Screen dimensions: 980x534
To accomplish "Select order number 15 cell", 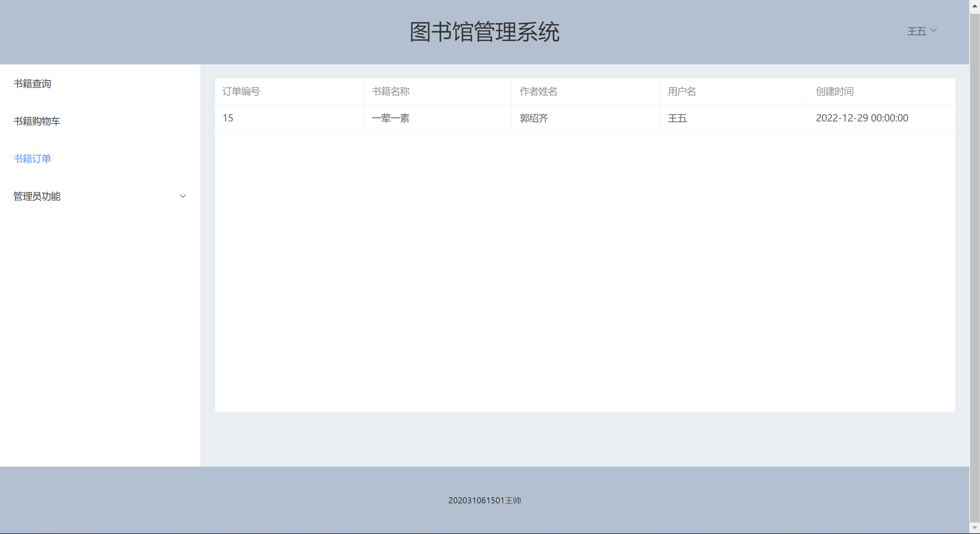I will [228, 118].
